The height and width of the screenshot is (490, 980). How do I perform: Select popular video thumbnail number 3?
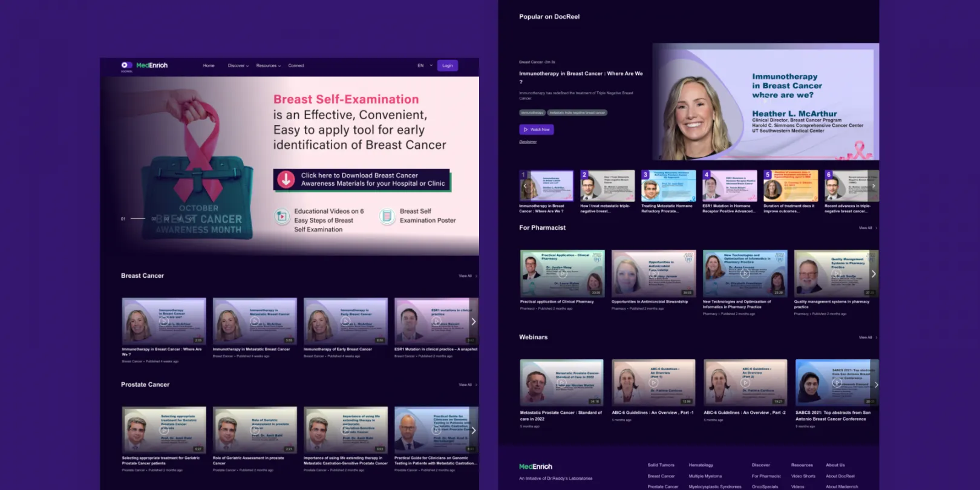click(668, 186)
